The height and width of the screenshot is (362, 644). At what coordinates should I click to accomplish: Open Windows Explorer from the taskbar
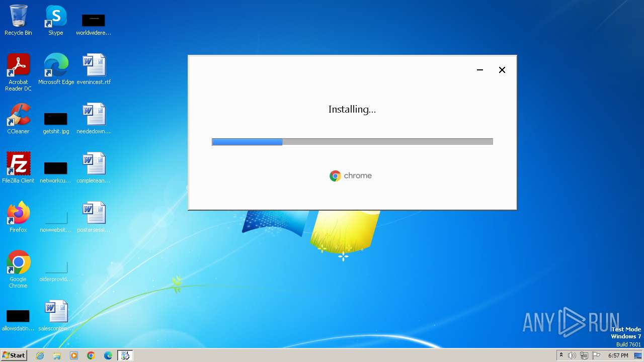click(57, 355)
